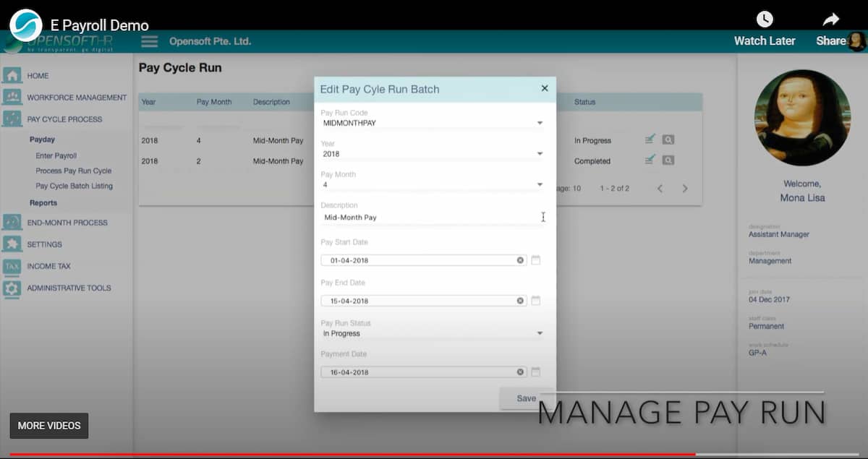868x459 pixels.
Task: Open the edit icon for the In Progress batch
Action: [650, 140]
